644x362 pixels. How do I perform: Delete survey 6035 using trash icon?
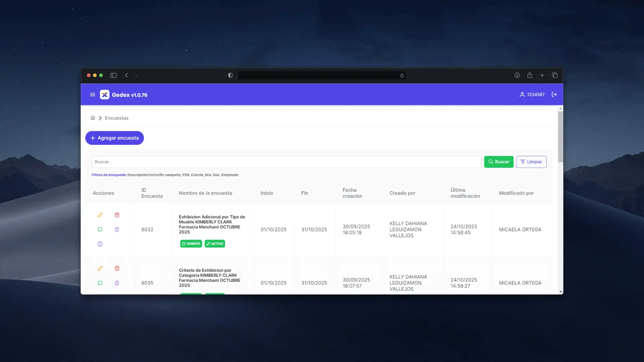pos(117,268)
